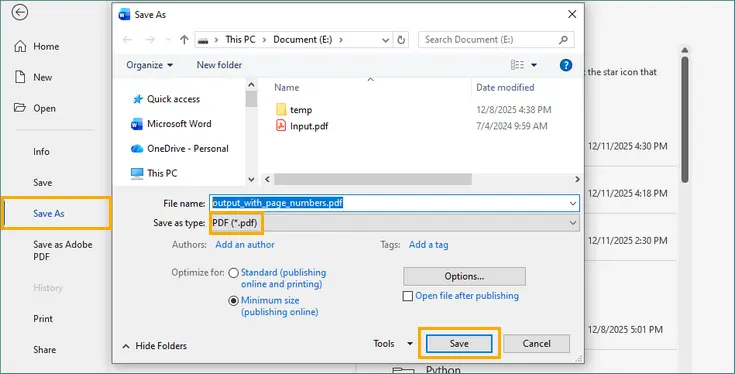Click the temp folder icon

[281, 110]
